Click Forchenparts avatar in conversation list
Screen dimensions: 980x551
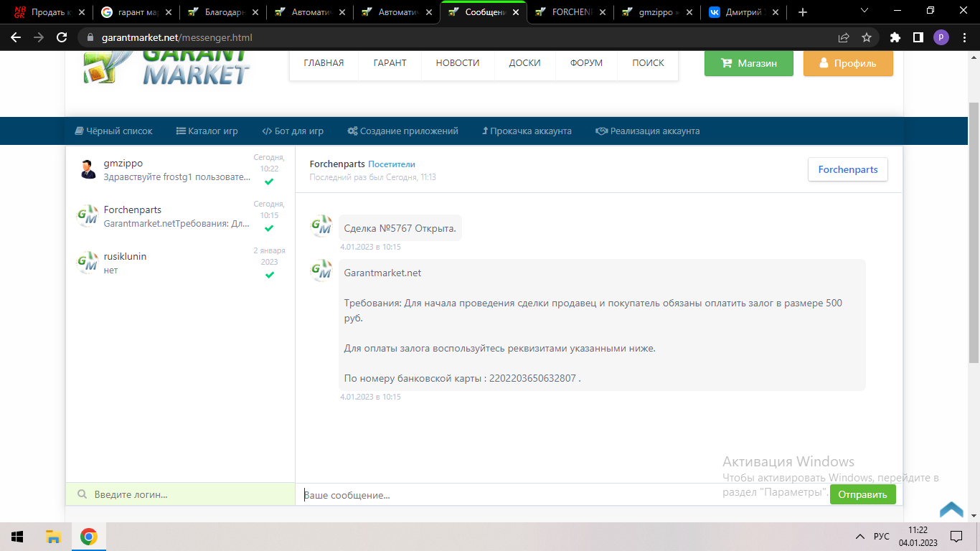click(x=88, y=216)
